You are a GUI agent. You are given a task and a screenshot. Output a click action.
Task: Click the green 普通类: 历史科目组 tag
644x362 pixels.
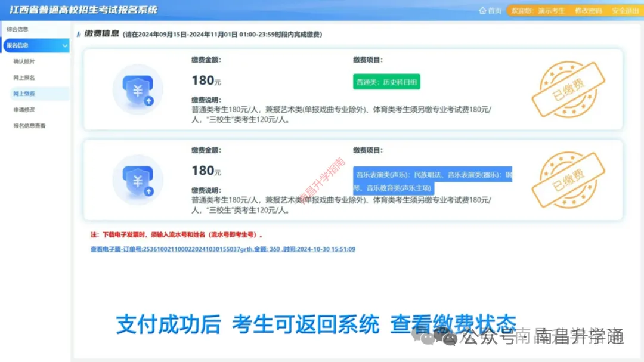pos(386,82)
